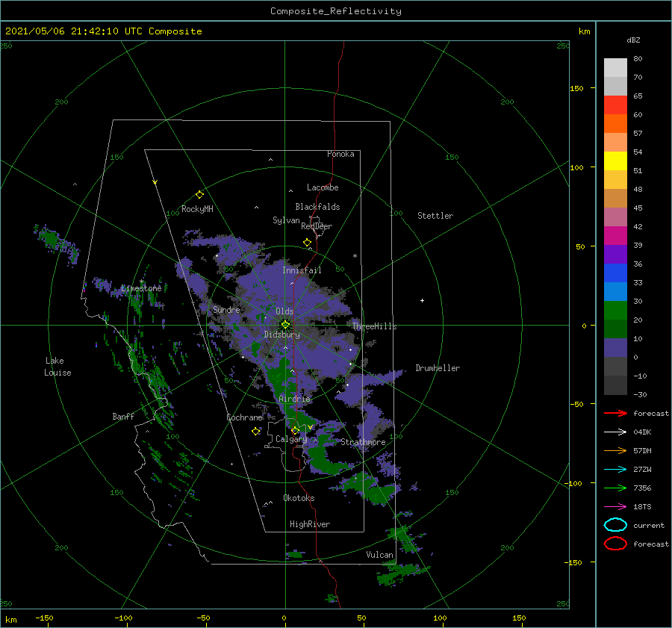Click the 39 dBZ magenta color swatch
Viewport: 672px width, 628px height.
[x=615, y=236]
